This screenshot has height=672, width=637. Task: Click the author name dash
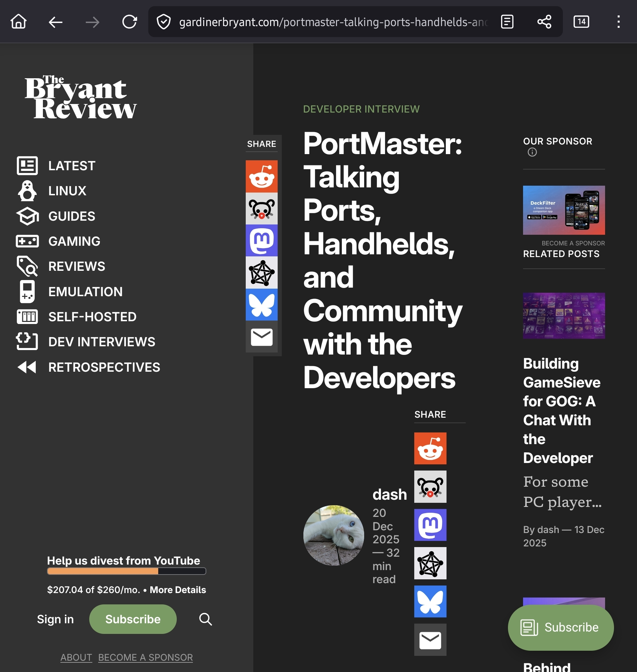pos(390,495)
